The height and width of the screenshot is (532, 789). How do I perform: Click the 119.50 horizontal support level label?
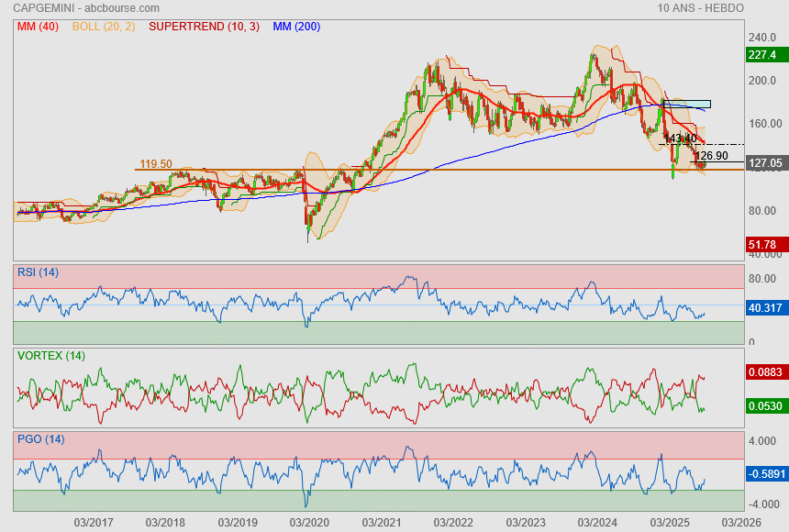(155, 164)
